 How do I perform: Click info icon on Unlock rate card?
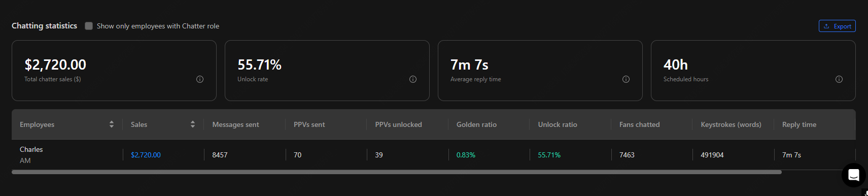pos(413,79)
